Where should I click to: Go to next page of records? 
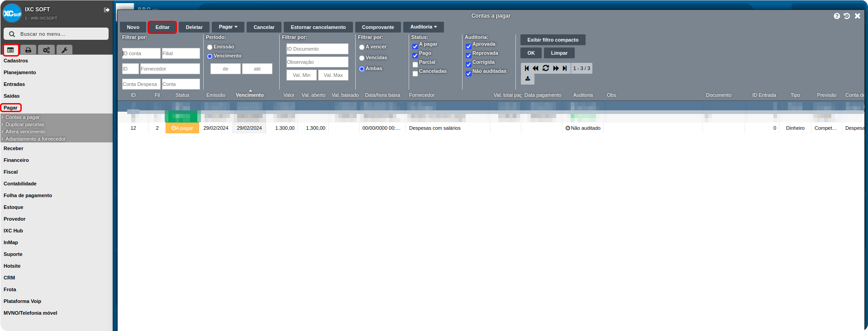pyautogui.click(x=556, y=68)
